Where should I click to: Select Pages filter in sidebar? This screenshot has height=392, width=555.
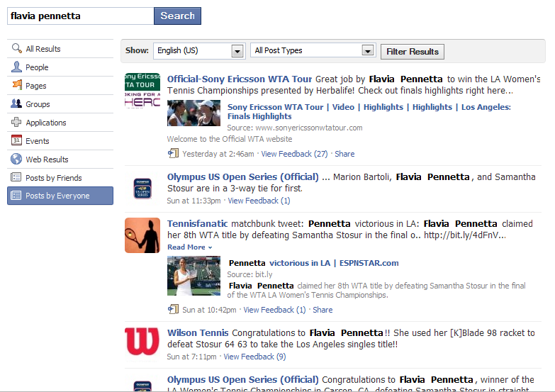(x=60, y=85)
